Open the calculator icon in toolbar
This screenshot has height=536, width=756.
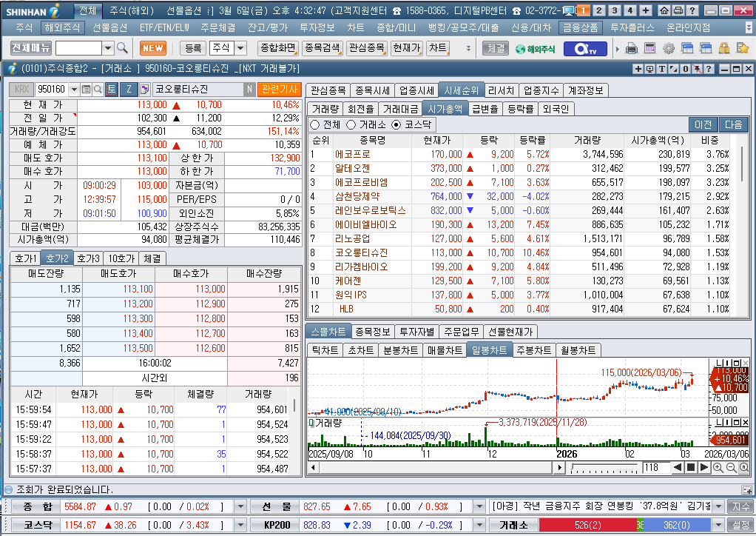pyautogui.click(x=649, y=48)
